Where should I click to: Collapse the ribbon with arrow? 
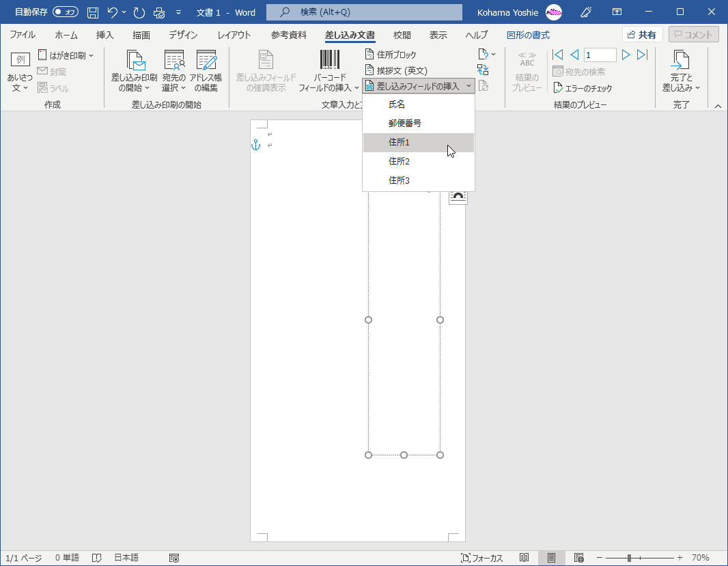click(x=718, y=106)
